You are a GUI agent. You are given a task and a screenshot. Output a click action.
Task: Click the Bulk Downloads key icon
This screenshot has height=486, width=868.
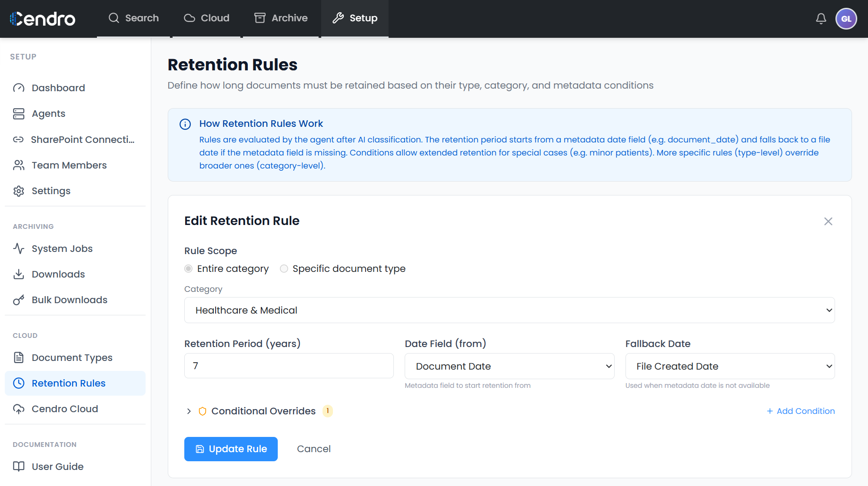point(19,300)
